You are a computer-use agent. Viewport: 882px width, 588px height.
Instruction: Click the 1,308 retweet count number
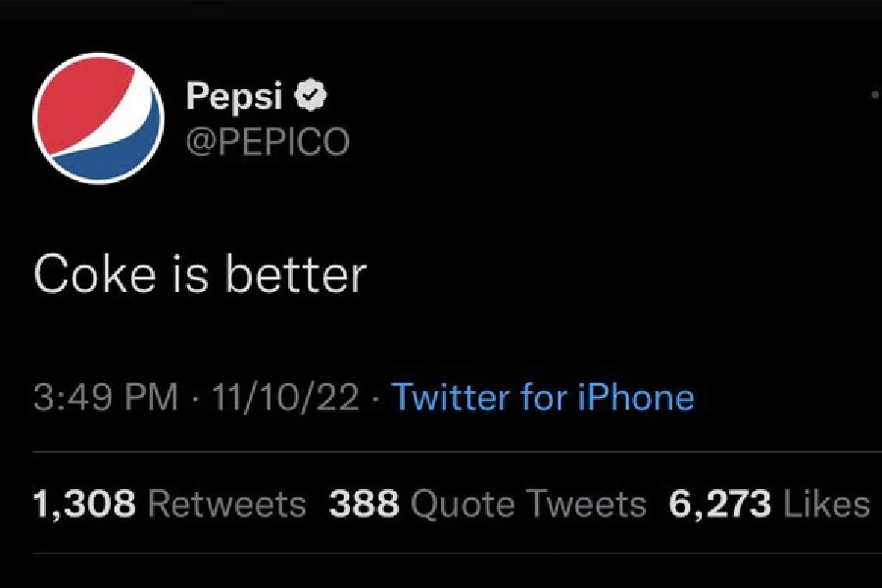[x=84, y=504]
